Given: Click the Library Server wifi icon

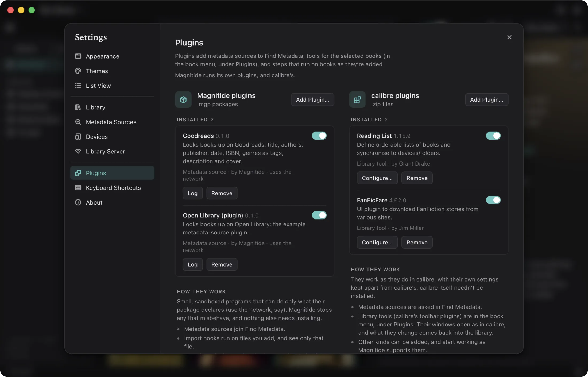Looking at the screenshot, I should click(78, 151).
